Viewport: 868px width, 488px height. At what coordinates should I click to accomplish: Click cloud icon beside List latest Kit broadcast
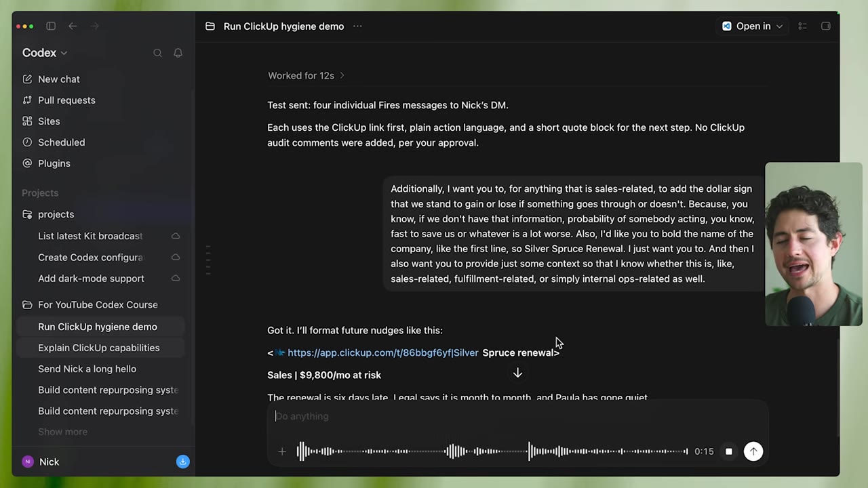(x=176, y=236)
